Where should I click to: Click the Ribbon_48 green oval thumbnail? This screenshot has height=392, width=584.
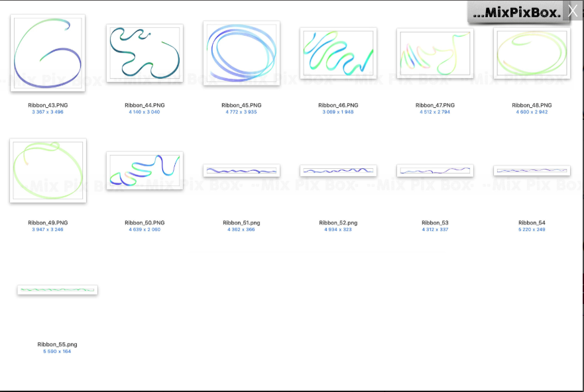click(x=532, y=53)
